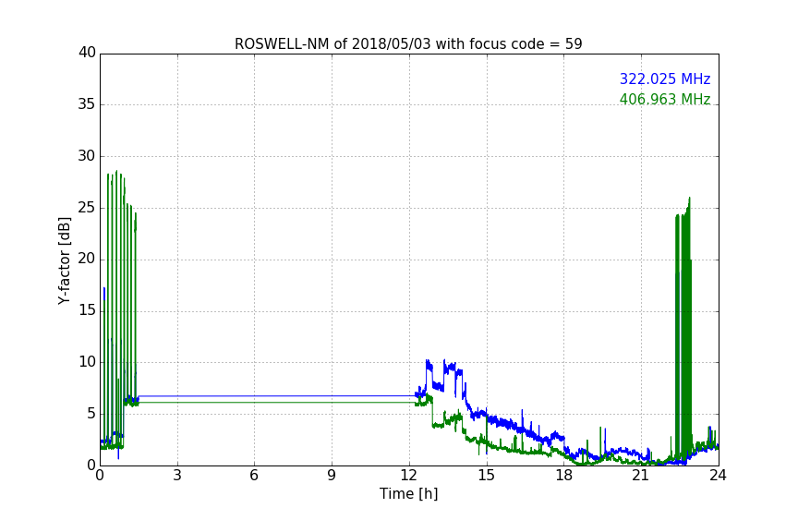Click the x-axis tick label '12'
The image size is (798, 532).
click(408, 476)
